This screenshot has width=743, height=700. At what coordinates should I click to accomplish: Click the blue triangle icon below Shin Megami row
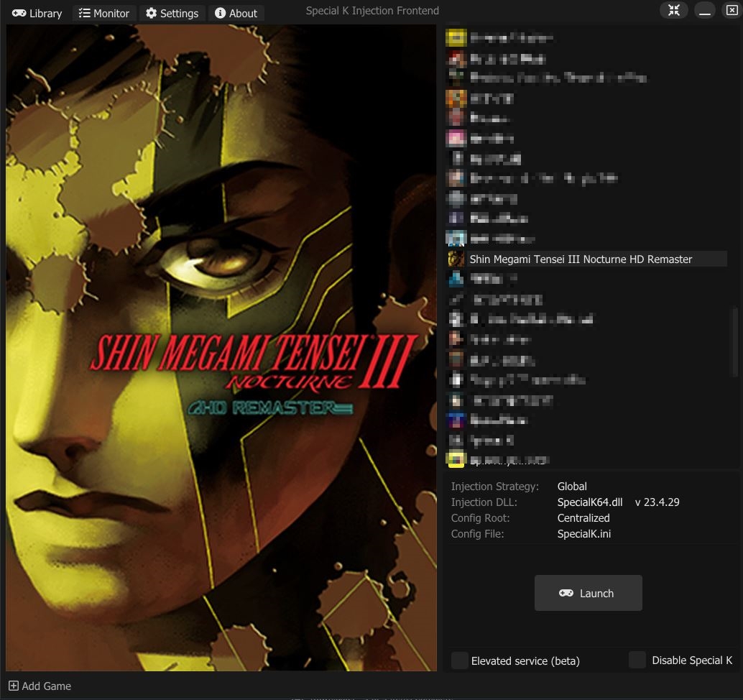(x=456, y=279)
